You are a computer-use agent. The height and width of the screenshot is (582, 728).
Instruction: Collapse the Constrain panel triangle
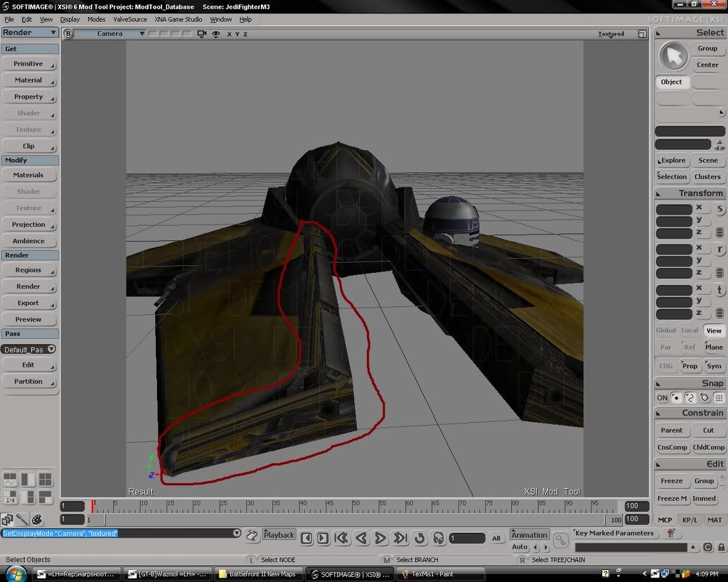[658, 413]
